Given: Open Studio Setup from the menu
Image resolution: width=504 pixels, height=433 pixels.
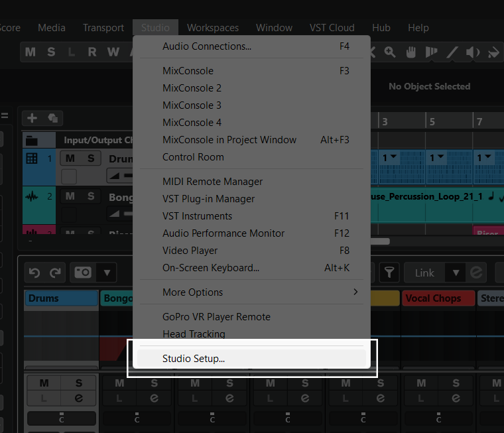Looking at the screenshot, I should pyautogui.click(x=251, y=359).
